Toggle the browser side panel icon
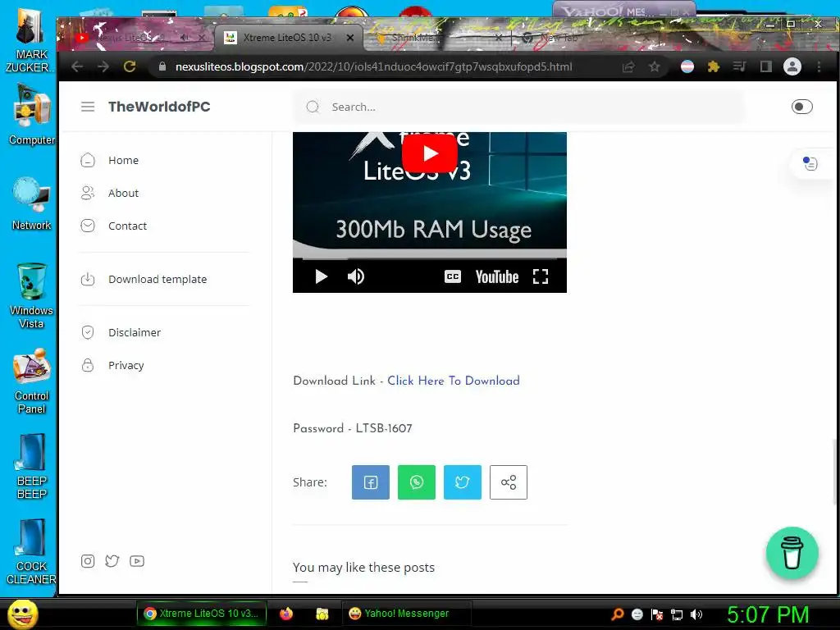 (x=765, y=66)
